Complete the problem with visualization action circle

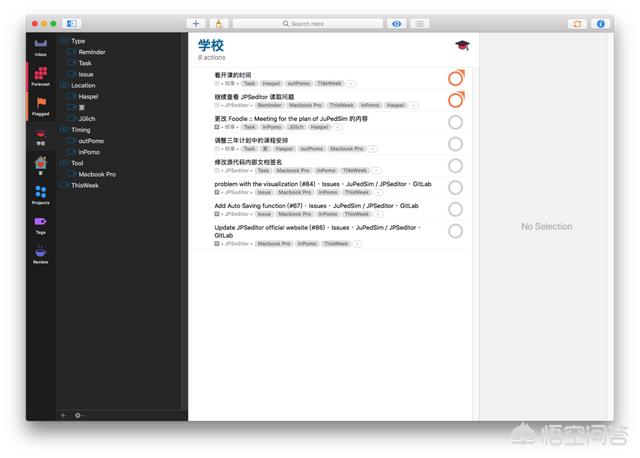click(455, 187)
